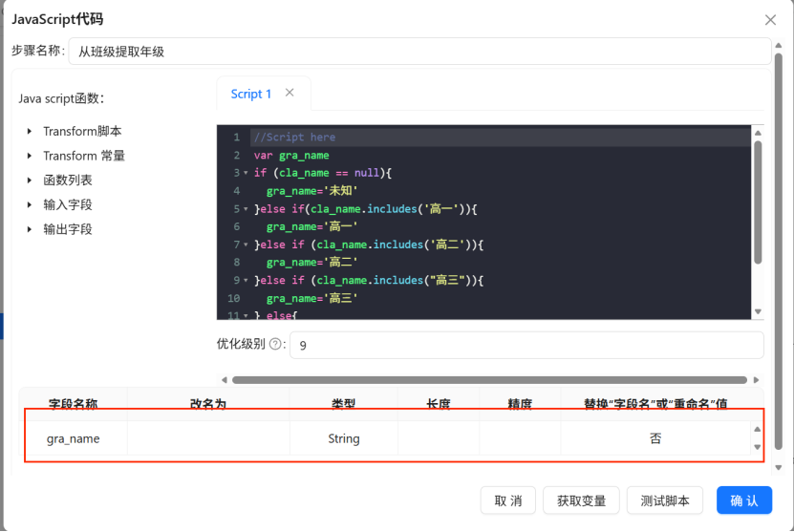Click the empty 改名为 cell of gra_name row
794x532 pixels.
[x=208, y=438]
